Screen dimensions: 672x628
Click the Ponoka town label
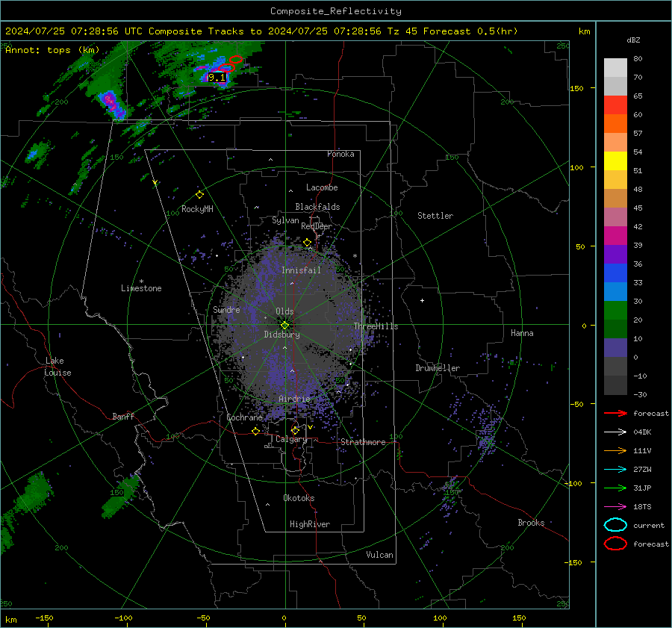click(x=340, y=154)
